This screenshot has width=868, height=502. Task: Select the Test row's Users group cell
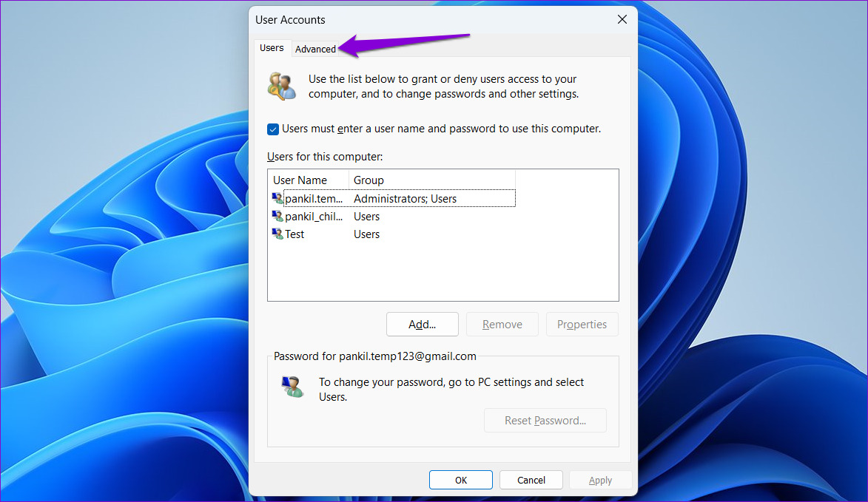click(x=366, y=234)
